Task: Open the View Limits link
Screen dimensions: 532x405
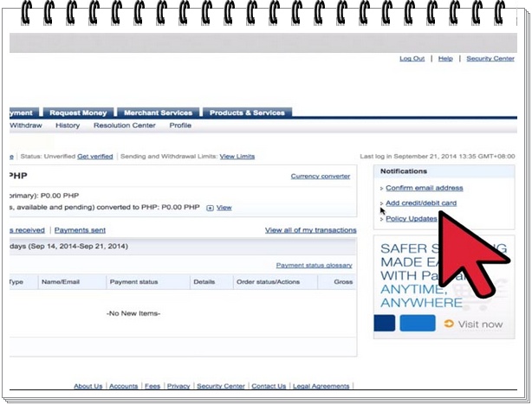Action: point(237,157)
